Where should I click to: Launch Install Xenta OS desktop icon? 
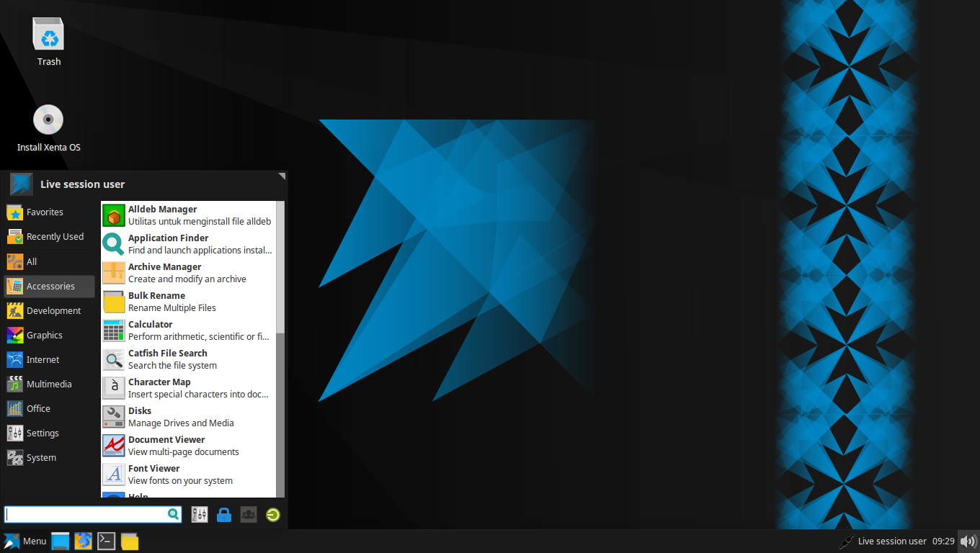pos(48,128)
